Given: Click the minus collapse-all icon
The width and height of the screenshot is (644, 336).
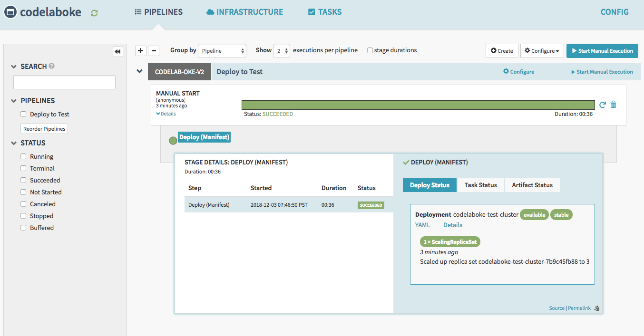Looking at the screenshot, I should [x=154, y=51].
